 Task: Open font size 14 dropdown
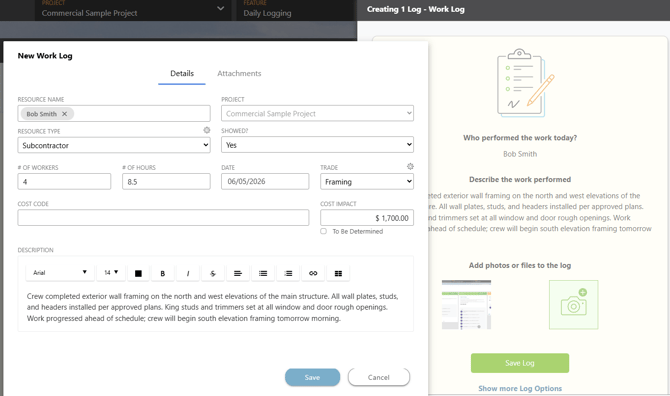coord(111,273)
